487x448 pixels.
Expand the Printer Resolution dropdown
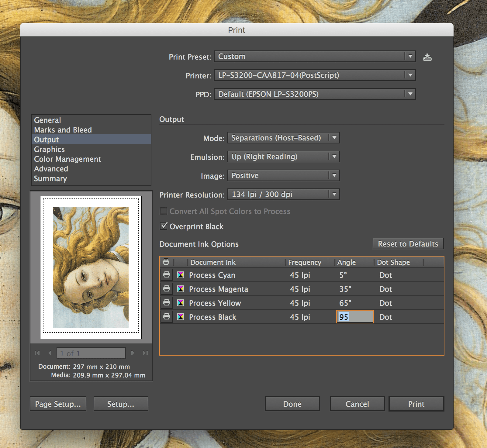[283, 194]
